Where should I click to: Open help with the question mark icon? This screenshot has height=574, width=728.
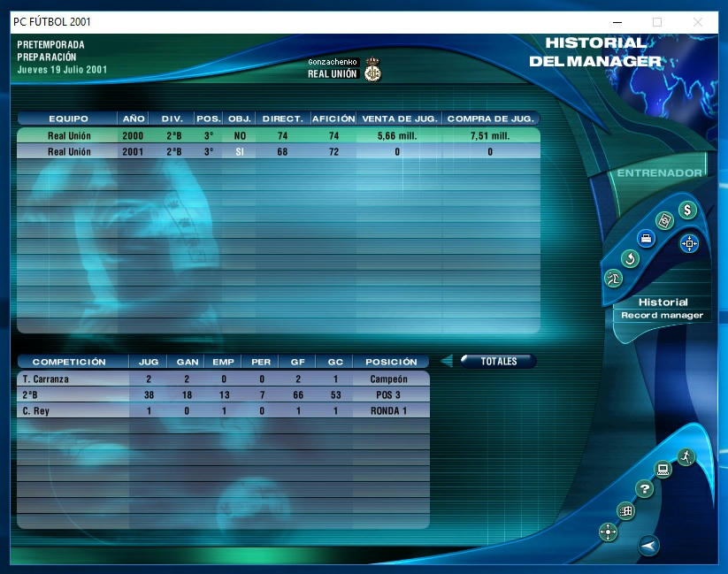pos(645,488)
